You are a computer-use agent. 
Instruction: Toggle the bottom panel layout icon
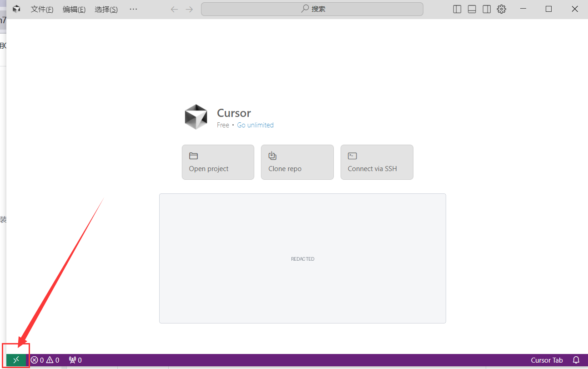click(472, 9)
